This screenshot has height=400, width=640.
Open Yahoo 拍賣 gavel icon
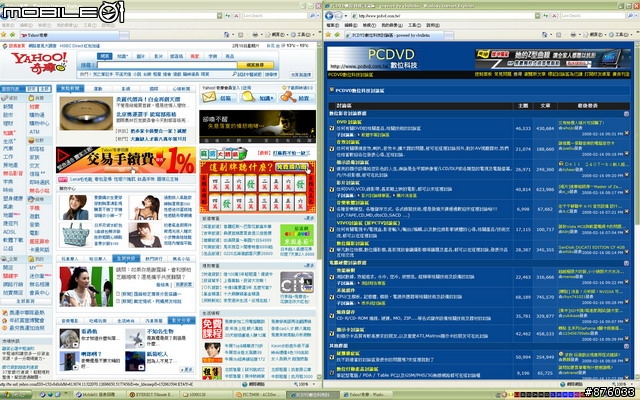pyautogui.click(x=288, y=97)
